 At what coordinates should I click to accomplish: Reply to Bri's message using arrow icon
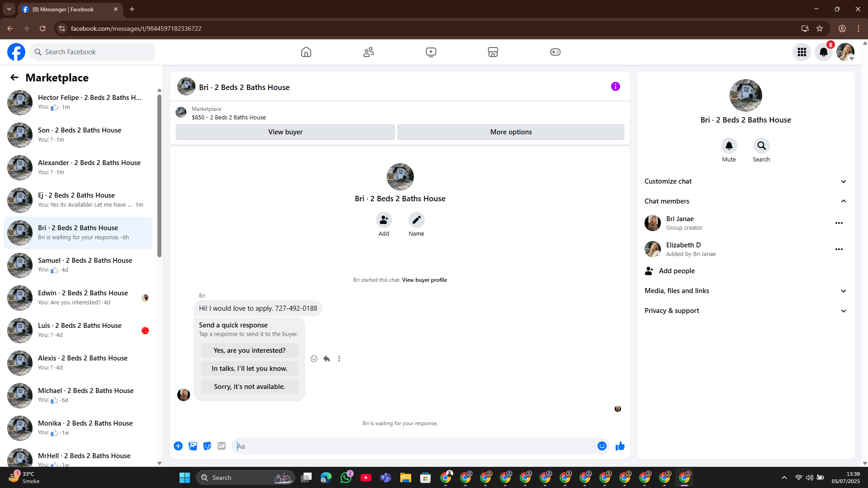click(327, 359)
